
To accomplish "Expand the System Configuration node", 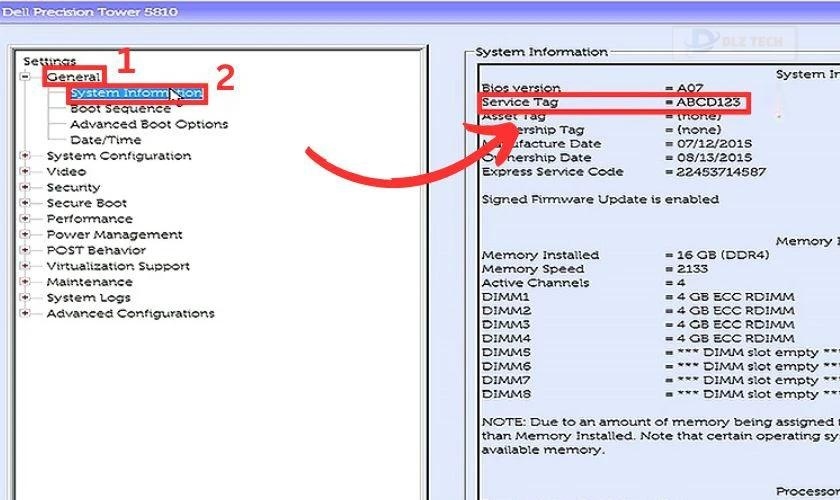I will (x=25, y=155).
